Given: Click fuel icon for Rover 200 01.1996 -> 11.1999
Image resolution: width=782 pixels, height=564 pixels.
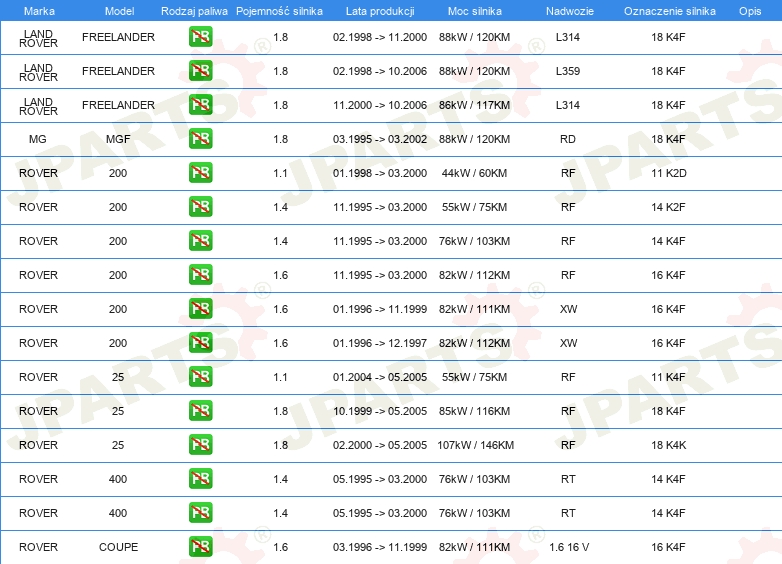Looking at the screenshot, I should [x=200, y=309].
